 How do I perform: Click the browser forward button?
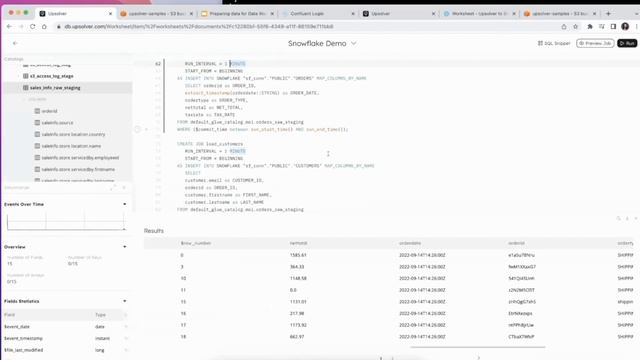pyautogui.click(x=20, y=27)
